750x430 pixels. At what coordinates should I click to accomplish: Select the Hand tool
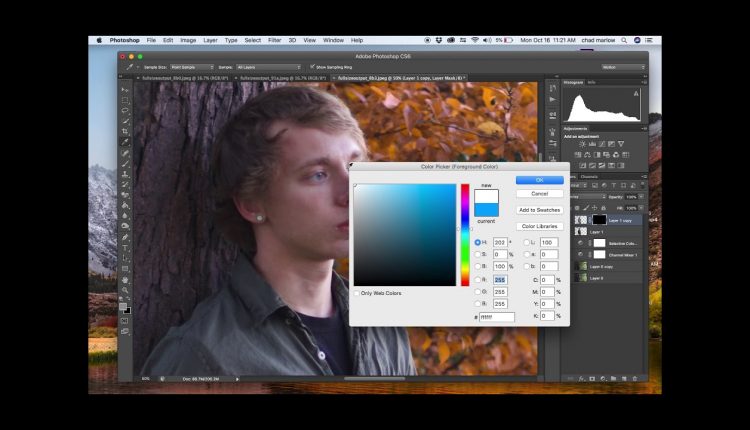coord(125,280)
